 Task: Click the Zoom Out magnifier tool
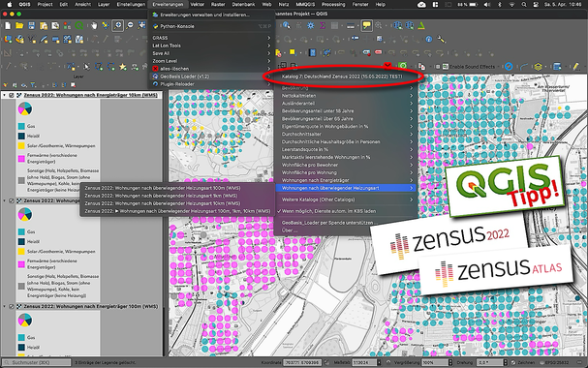(130, 25)
